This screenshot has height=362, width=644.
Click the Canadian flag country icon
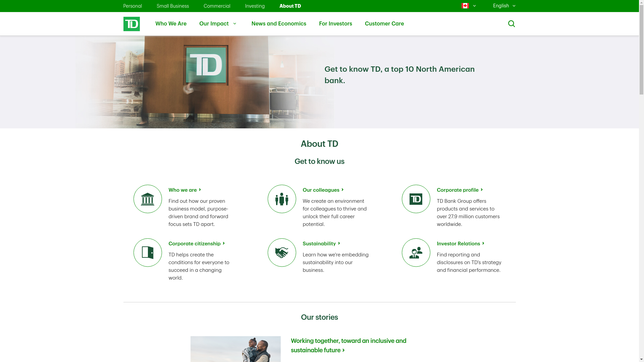[465, 6]
